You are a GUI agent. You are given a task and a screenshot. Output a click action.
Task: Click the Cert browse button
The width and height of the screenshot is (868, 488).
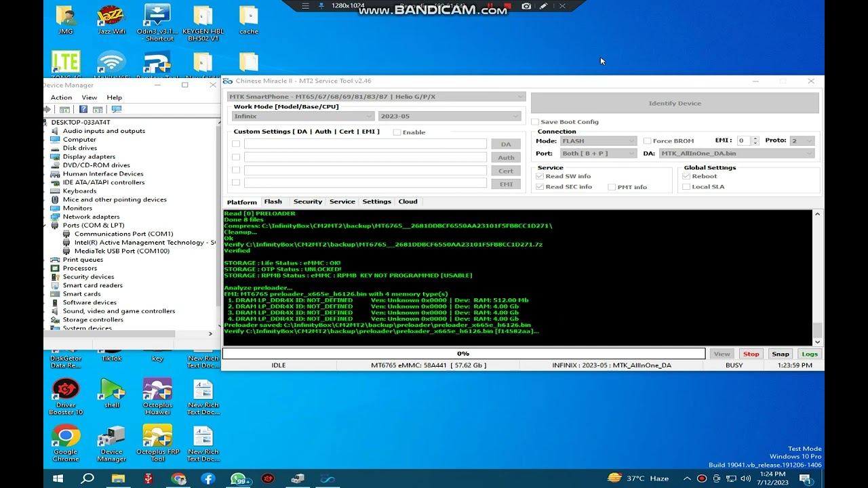coord(506,171)
